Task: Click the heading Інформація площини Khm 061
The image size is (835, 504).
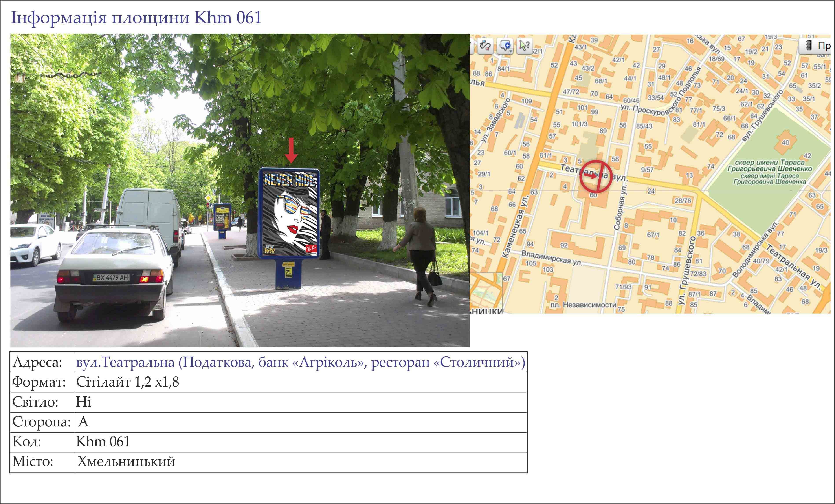Action: (x=136, y=17)
